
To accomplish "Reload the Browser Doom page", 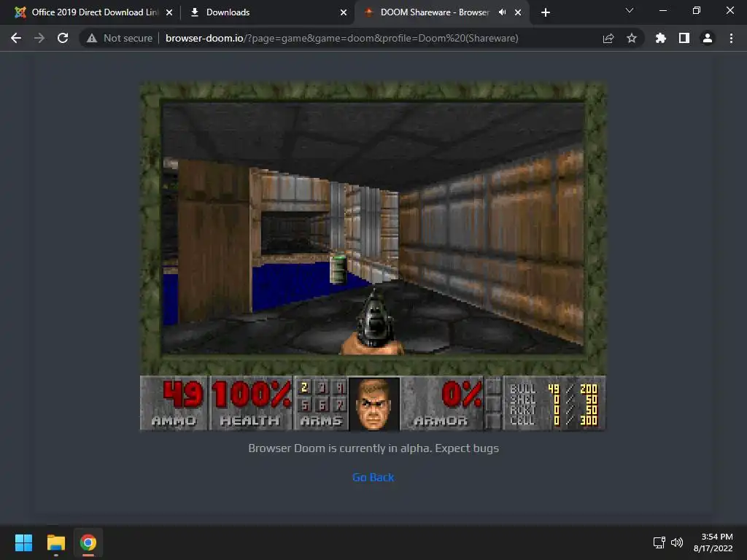I will coord(63,38).
